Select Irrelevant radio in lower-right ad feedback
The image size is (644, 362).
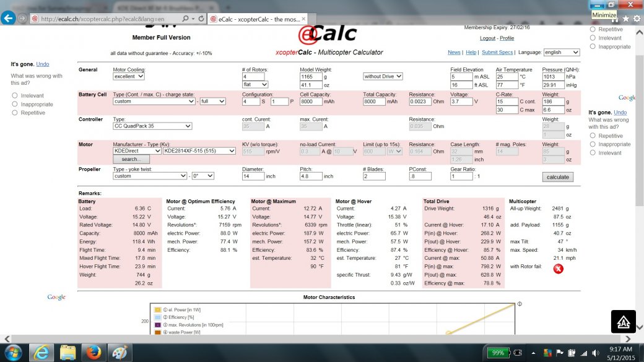point(593,153)
